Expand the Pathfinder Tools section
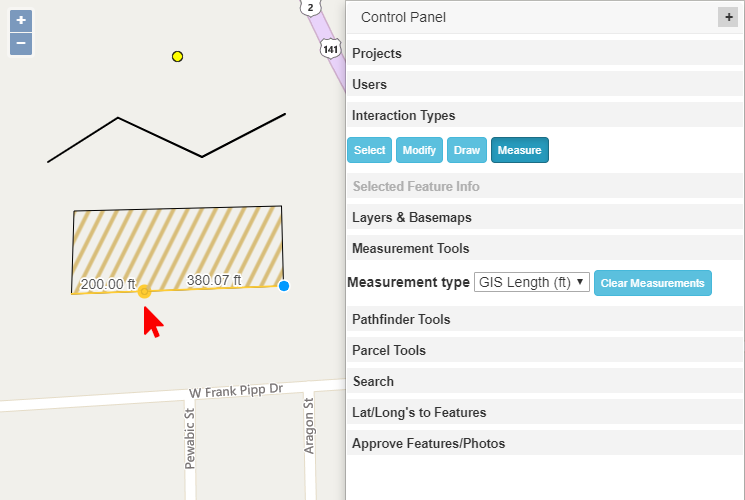Screen dimensions: 745x500 [401, 320]
